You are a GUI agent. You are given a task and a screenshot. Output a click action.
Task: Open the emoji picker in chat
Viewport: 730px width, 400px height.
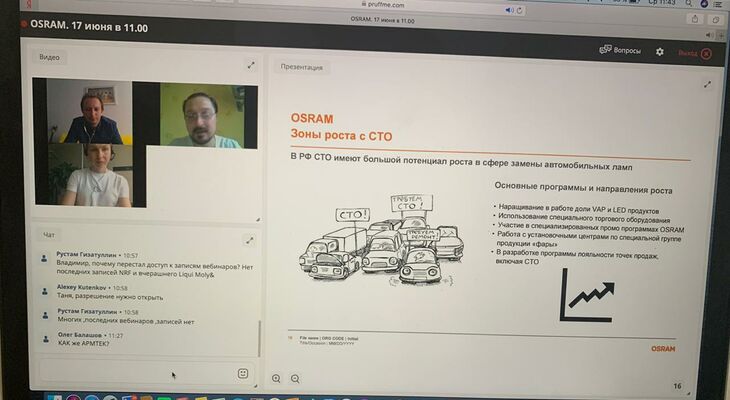pos(243,373)
